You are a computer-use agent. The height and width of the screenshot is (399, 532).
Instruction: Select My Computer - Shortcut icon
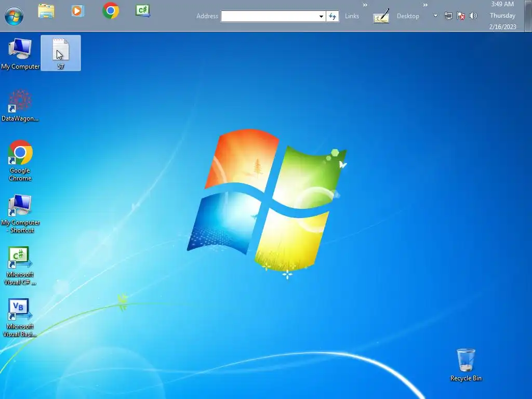20,214
